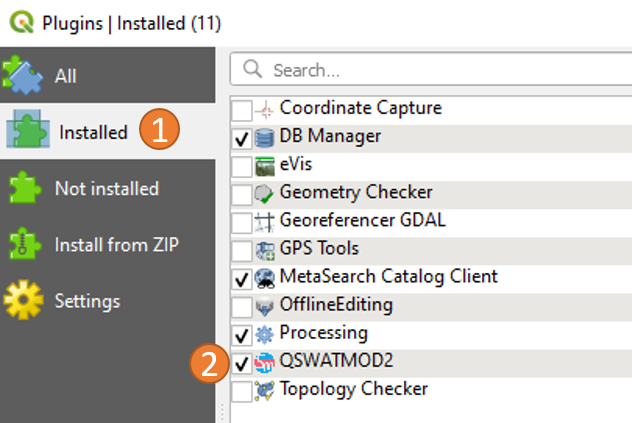This screenshot has width=632, height=423.
Task: Select the Coordinate Capture row text
Action: click(x=361, y=108)
